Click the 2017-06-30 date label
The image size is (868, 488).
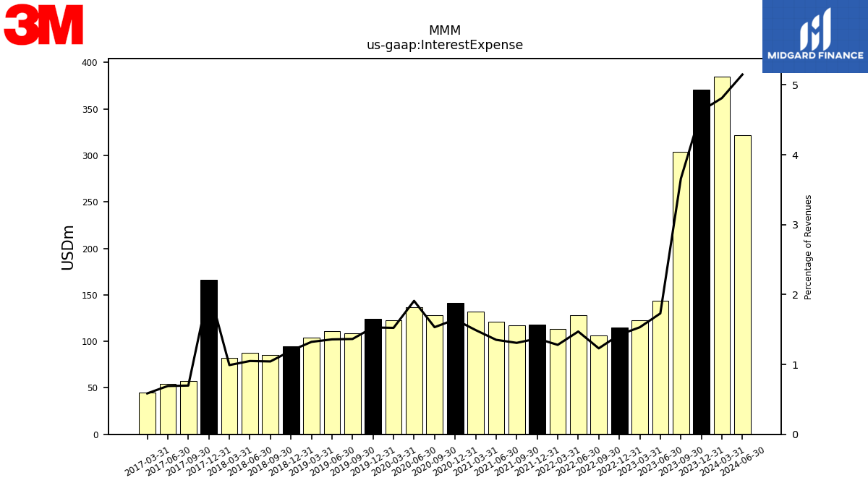168,461
